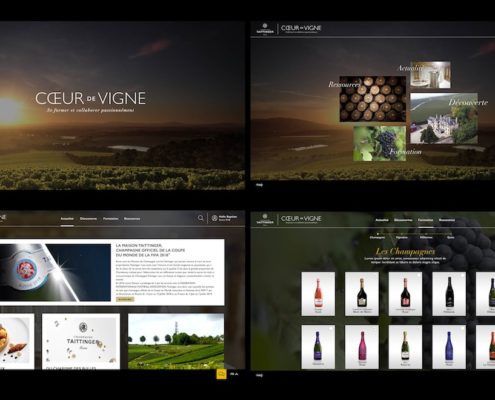Open the Ressources tile with wine barrels
The image size is (495, 400).
(x=373, y=99)
